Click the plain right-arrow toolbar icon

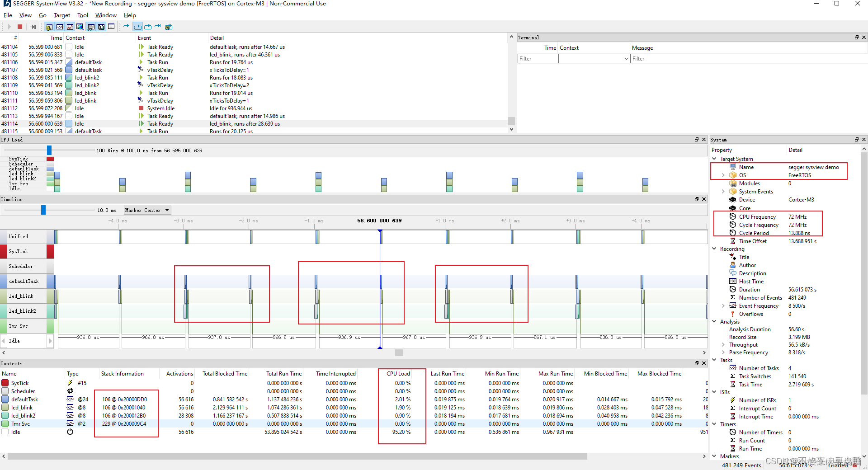(x=127, y=27)
